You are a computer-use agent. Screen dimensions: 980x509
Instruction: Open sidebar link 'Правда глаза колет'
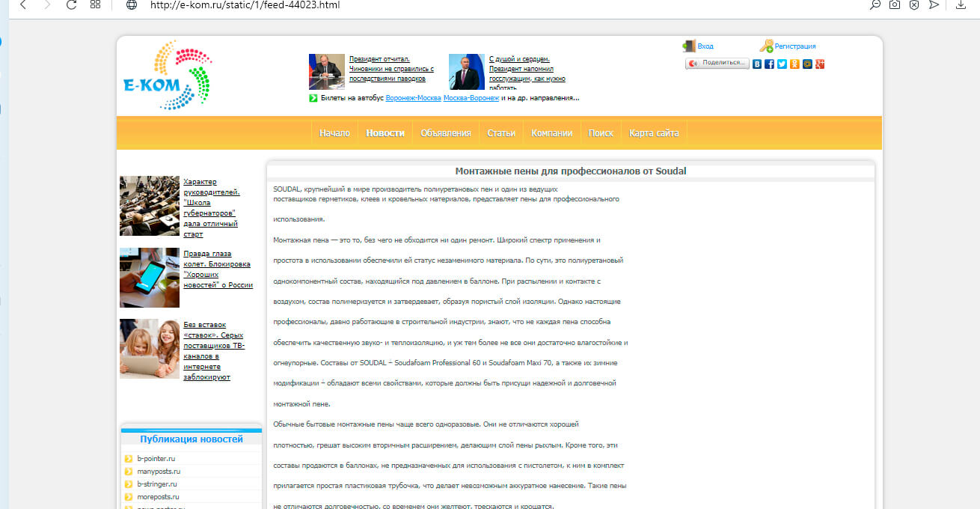coord(218,269)
